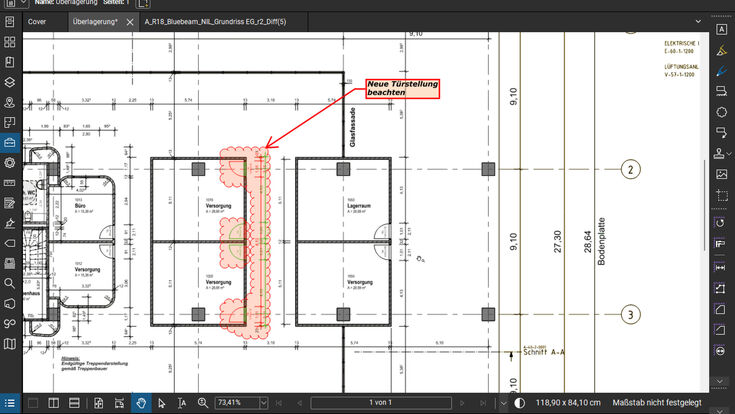Open the Layers panel
The image size is (735, 414).
[x=10, y=83]
